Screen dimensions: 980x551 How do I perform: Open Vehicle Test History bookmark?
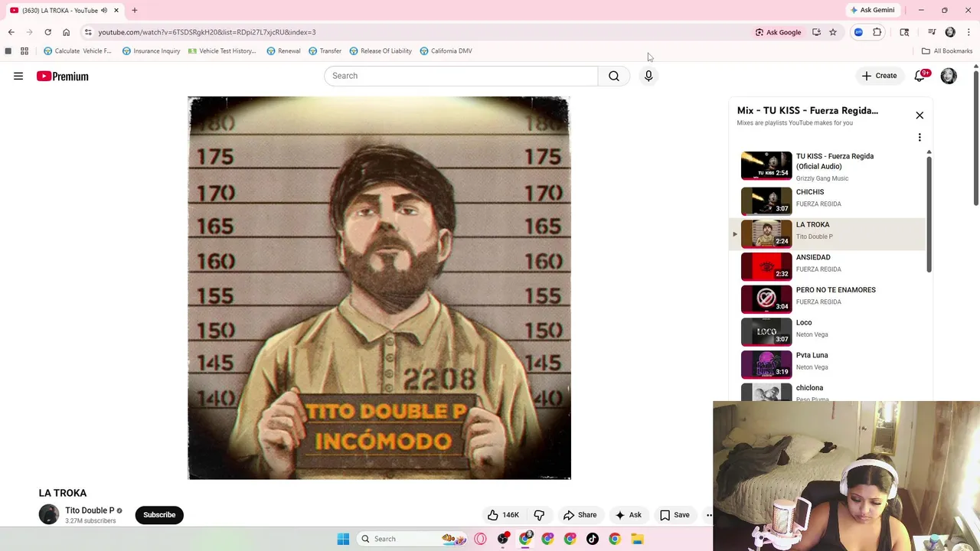(x=222, y=51)
